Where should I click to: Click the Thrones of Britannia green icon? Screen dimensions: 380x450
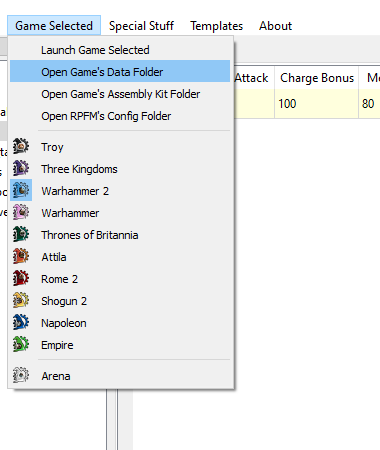pos(21,234)
